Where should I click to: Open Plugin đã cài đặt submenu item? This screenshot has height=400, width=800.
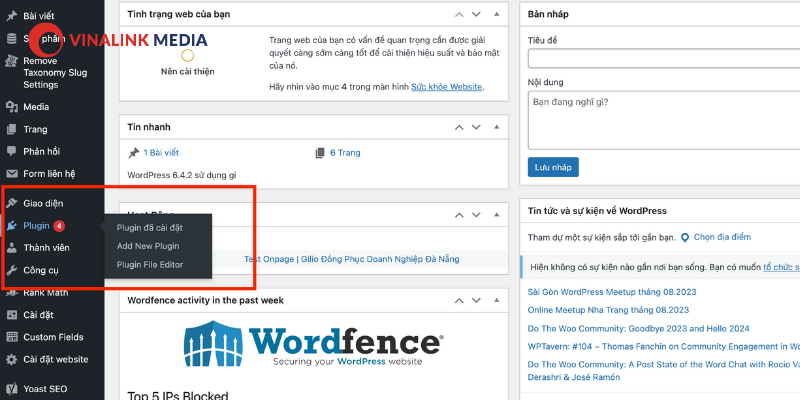click(x=149, y=228)
